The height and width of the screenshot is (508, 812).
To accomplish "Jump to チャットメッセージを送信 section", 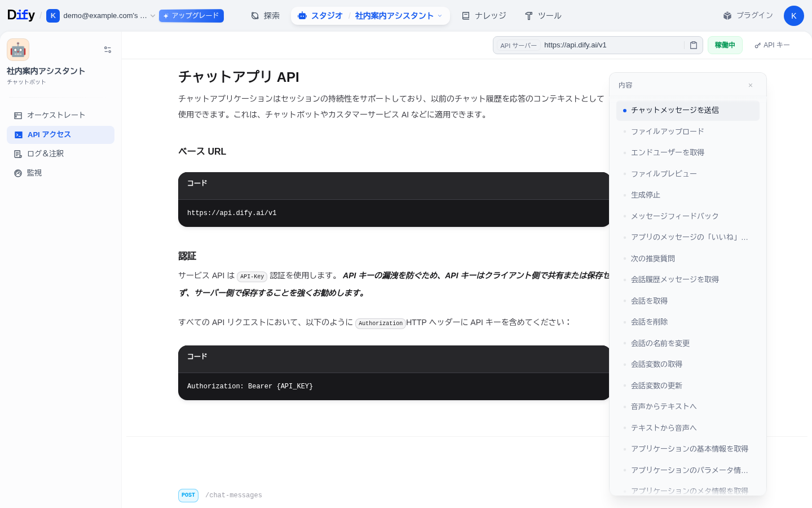I will pyautogui.click(x=688, y=111).
